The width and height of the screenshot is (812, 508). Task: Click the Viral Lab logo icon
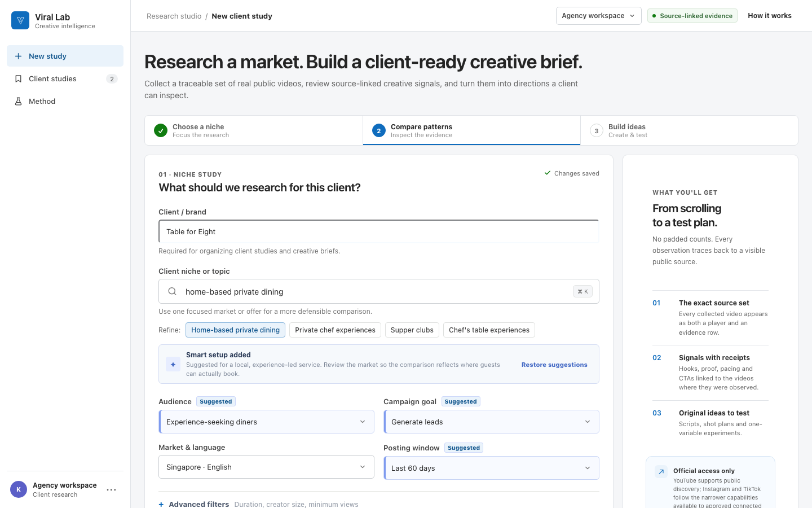(x=20, y=20)
